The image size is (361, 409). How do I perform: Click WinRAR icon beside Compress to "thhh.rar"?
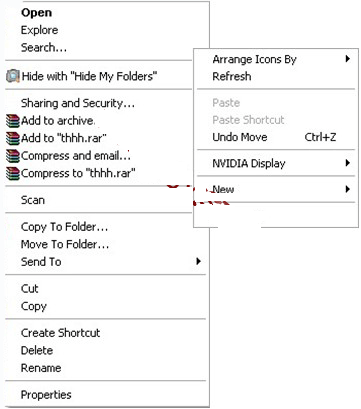coord(13,174)
